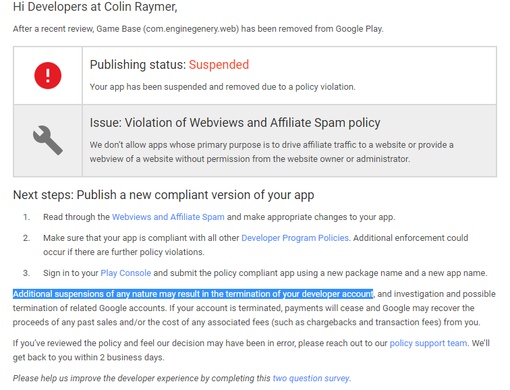Contact the policy support team link
This screenshot has width=510, height=390.
pyautogui.click(x=428, y=343)
